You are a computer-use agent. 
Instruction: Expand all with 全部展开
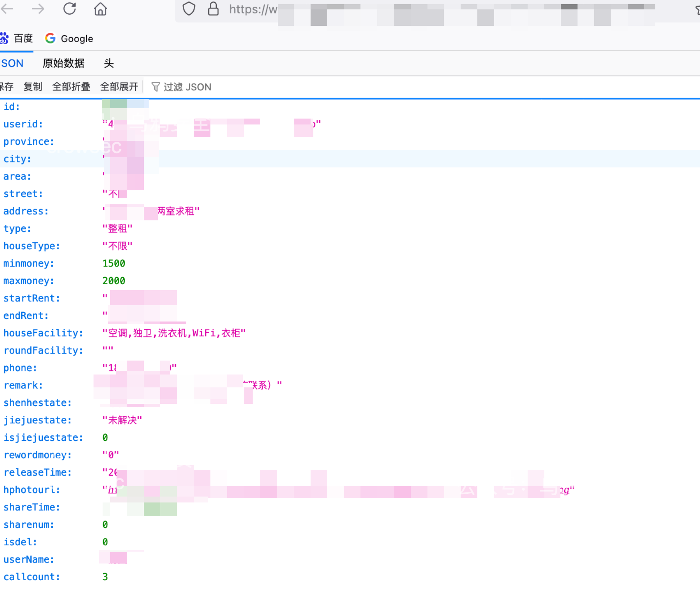click(119, 87)
